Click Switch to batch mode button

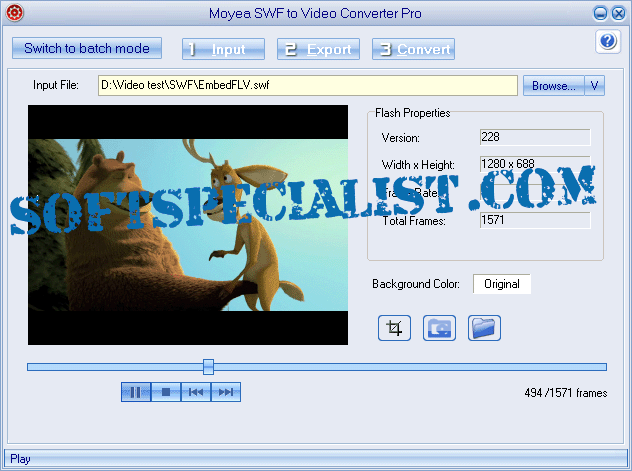tap(87, 48)
